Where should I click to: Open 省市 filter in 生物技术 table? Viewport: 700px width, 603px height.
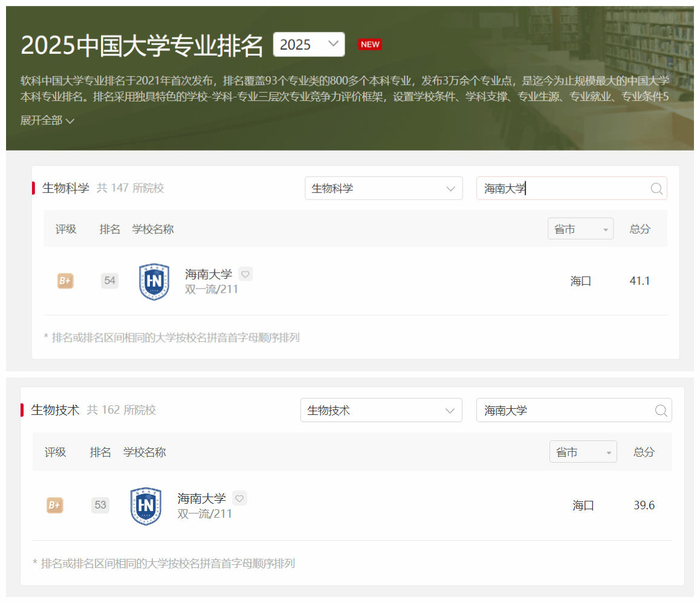(583, 452)
